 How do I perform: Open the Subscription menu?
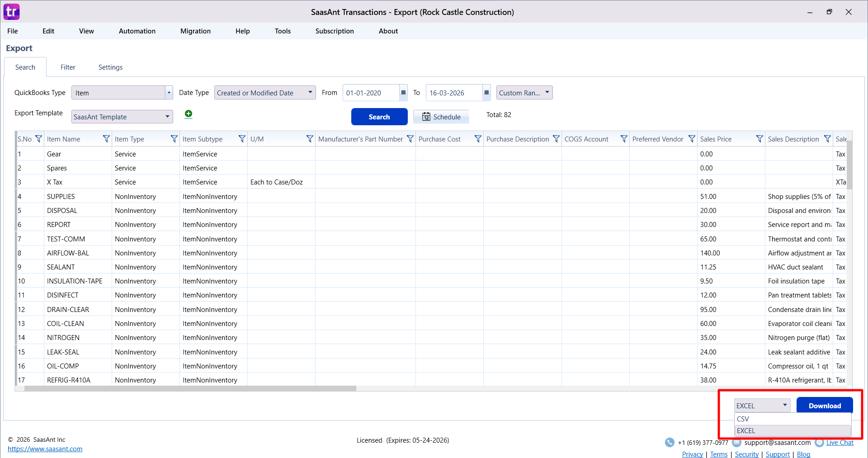coord(335,31)
